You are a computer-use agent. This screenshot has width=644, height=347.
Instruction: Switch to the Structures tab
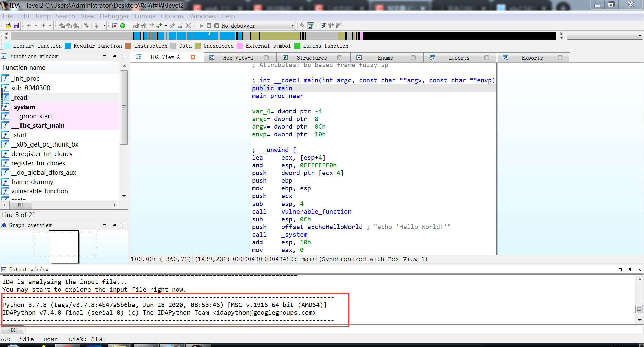pyautogui.click(x=312, y=57)
